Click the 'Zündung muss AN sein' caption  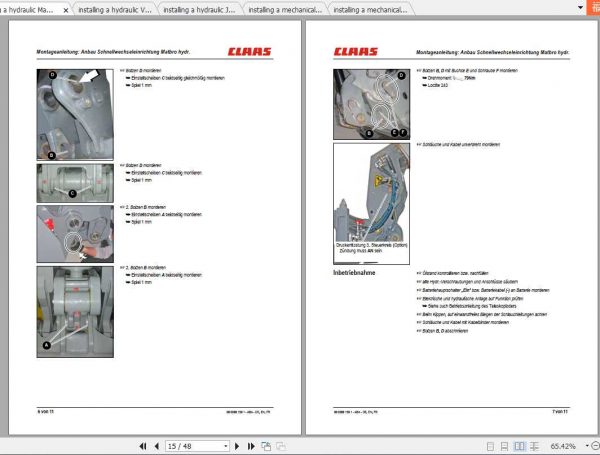pyautogui.click(x=360, y=251)
